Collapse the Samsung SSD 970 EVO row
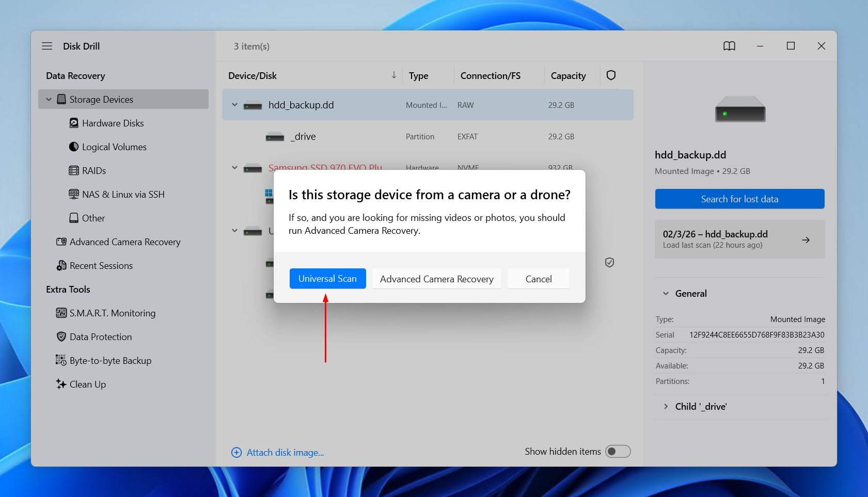The height and width of the screenshot is (497, 868). tap(234, 167)
